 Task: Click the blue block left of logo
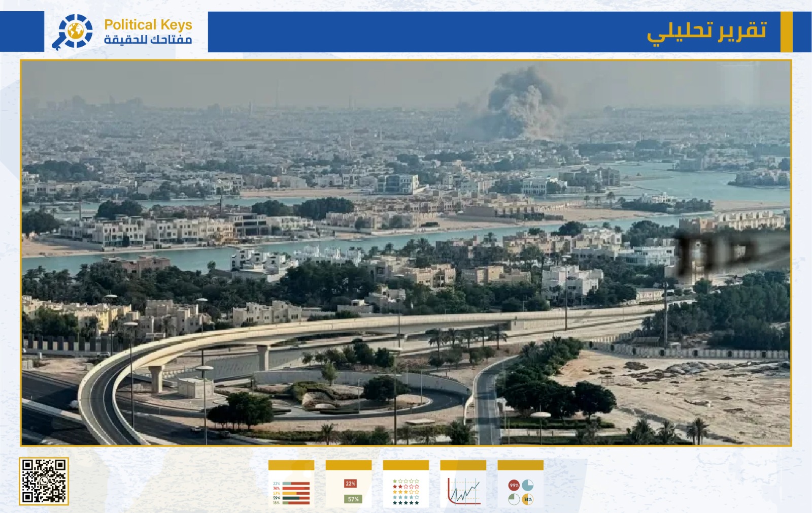(x=22, y=31)
